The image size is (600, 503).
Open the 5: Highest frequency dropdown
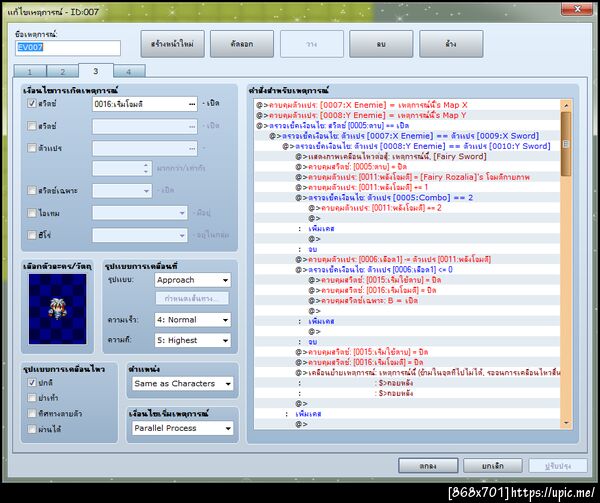click(x=193, y=340)
